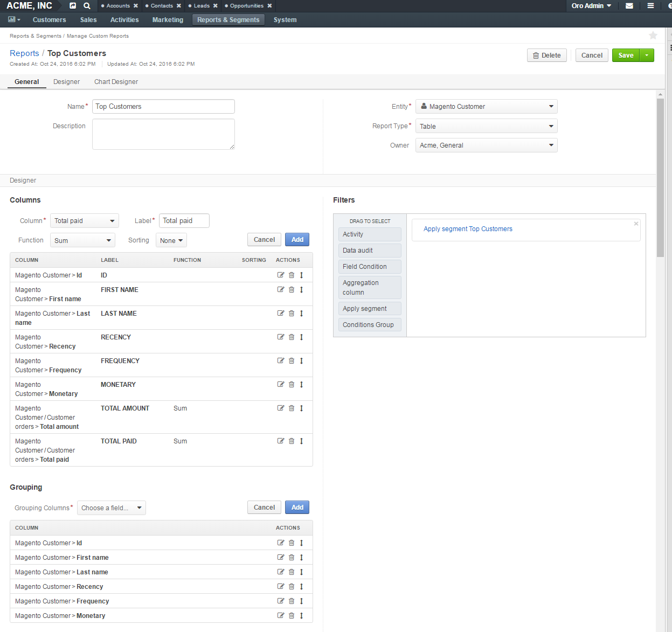Open the Activities menu
This screenshot has width=672, height=632.
(x=124, y=20)
